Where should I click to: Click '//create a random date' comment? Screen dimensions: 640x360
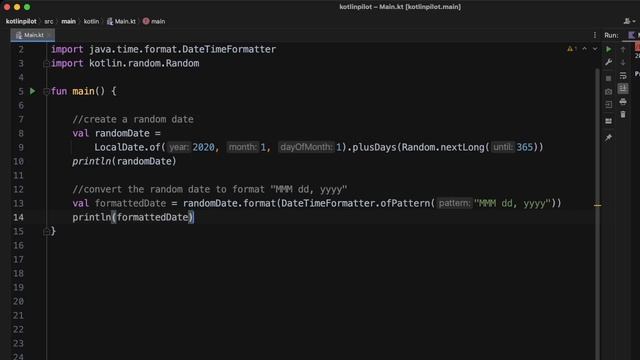pos(133,119)
